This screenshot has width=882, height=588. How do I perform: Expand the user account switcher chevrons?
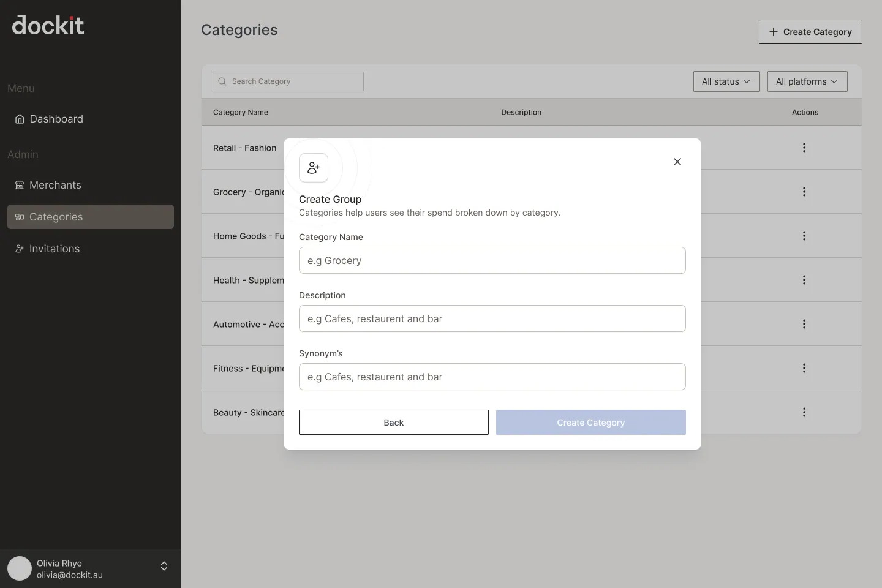pos(164,566)
